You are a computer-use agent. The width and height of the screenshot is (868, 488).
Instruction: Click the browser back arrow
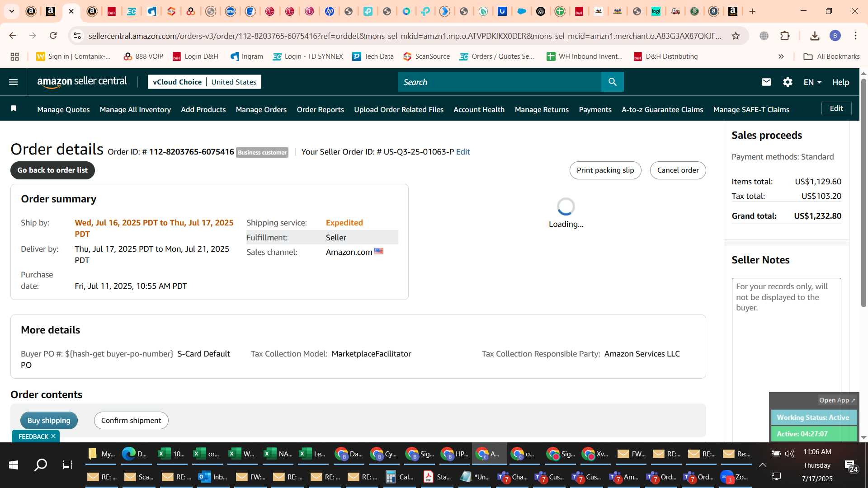(13, 36)
